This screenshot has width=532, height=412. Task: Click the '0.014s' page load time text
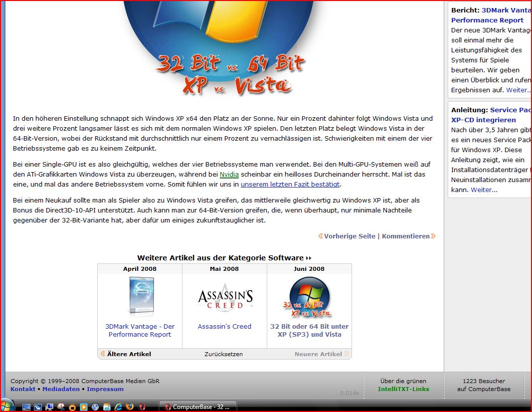coord(350,393)
